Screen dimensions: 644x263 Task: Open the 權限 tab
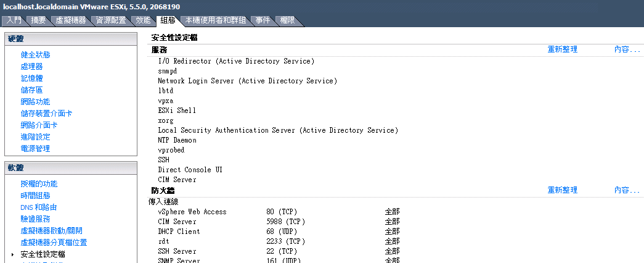[288, 20]
